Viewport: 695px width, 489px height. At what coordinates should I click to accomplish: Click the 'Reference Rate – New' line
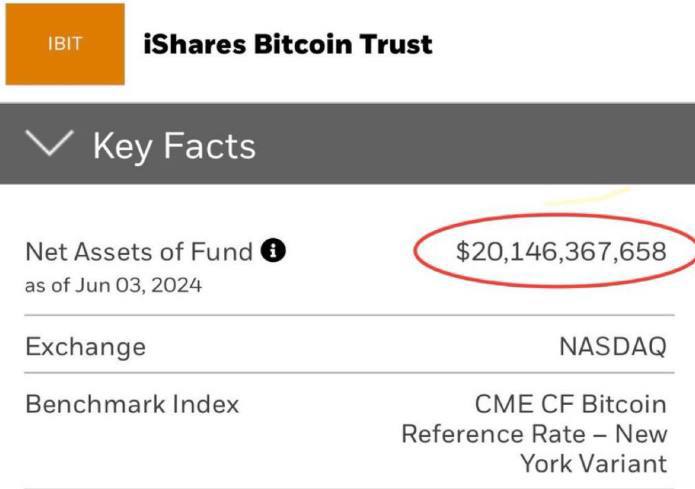(533, 434)
